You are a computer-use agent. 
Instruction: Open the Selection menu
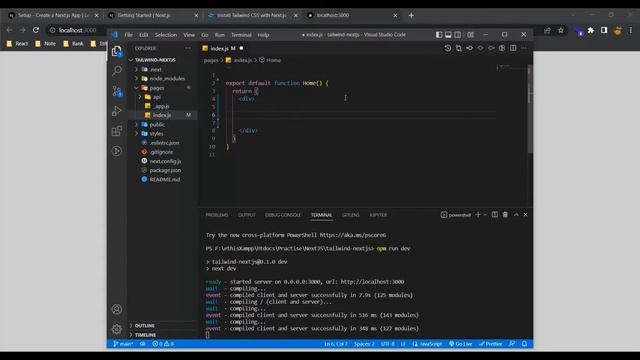pyautogui.click(x=166, y=35)
